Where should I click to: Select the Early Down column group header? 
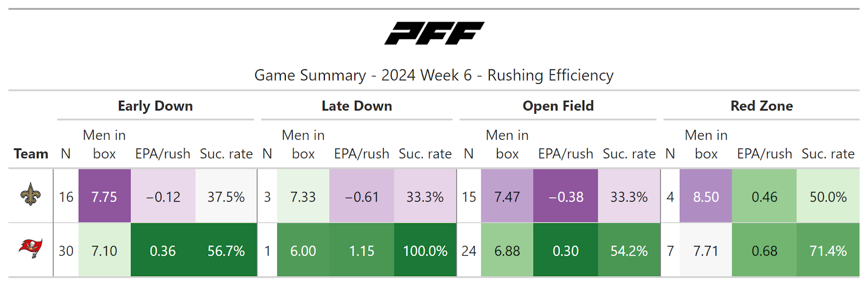(155, 106)
